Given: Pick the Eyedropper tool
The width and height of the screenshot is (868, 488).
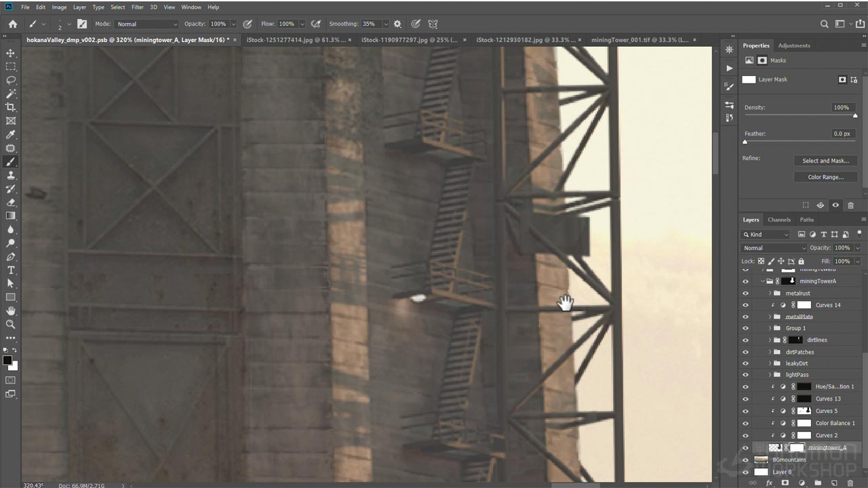Looking at the screenshot, I should pyautogui.click(x=11, y=134).
